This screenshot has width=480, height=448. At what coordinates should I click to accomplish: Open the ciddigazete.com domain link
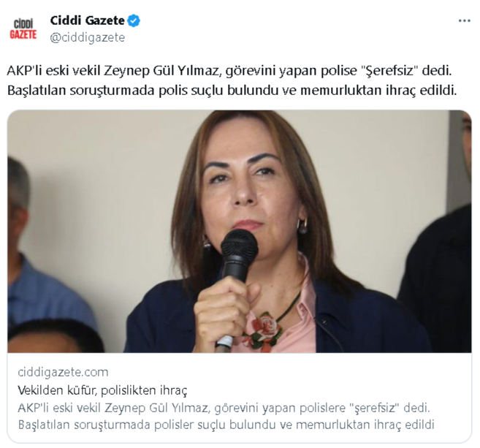[x=63, y=372]
